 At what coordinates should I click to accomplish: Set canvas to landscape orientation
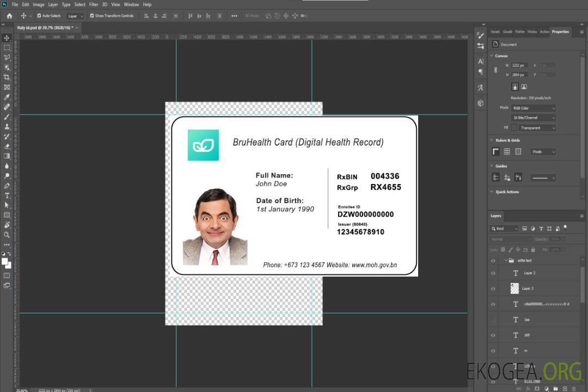(524, 87)
